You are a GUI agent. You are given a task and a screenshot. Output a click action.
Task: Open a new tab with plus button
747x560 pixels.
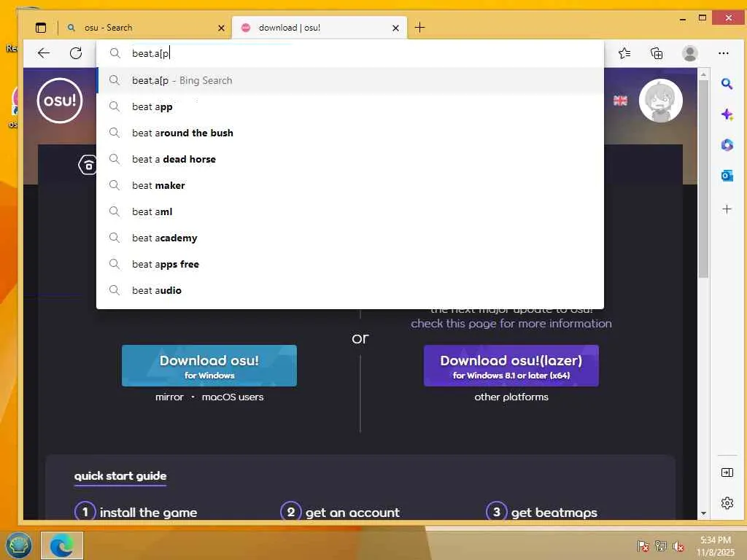tap(419, 28)
